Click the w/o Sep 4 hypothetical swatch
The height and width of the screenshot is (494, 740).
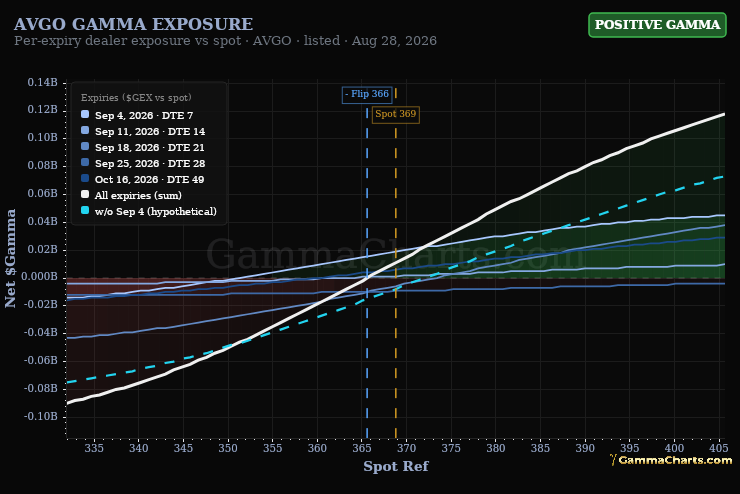tap(85, 210)
